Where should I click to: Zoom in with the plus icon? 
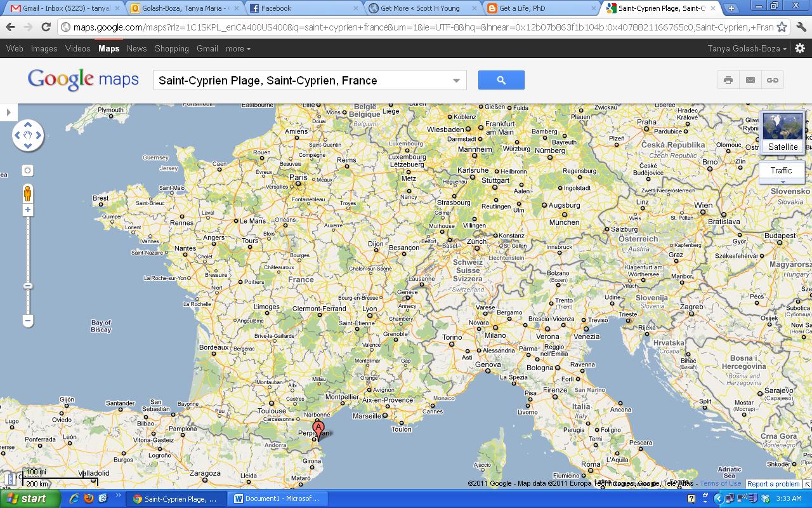coord(27,210)
